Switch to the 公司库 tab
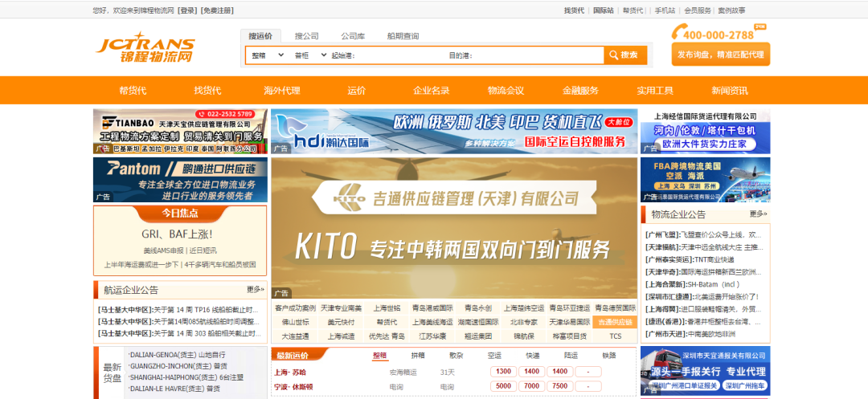Image resolution: width=868 pixels, height=399 pixels. [x=353, y=36]
